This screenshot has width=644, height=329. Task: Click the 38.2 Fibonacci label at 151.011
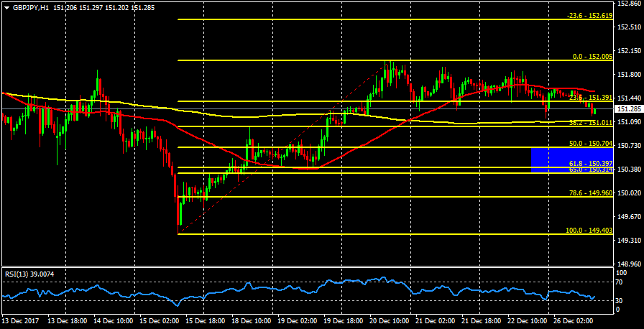pyautogui.click(x=590, y=123)
